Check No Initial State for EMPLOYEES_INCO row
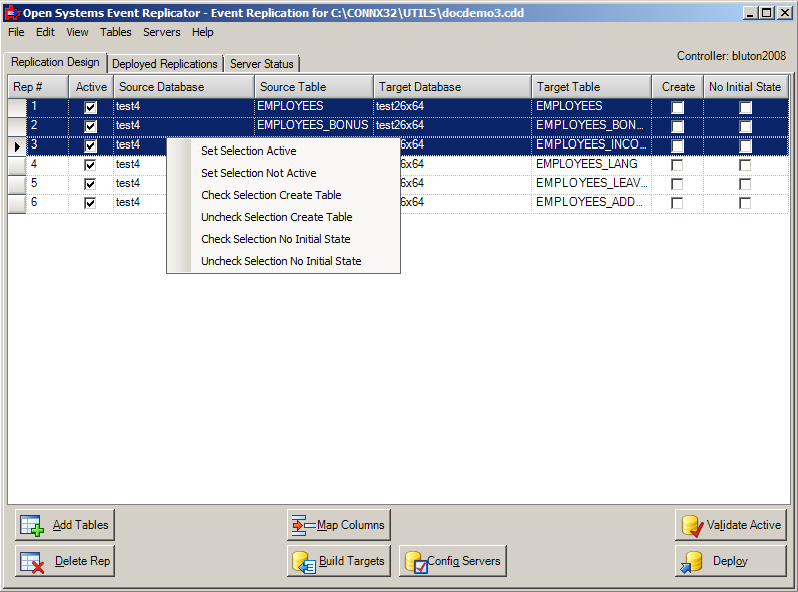Image resolution: width=798 pixels, height=592 pixels. (745, 146)
